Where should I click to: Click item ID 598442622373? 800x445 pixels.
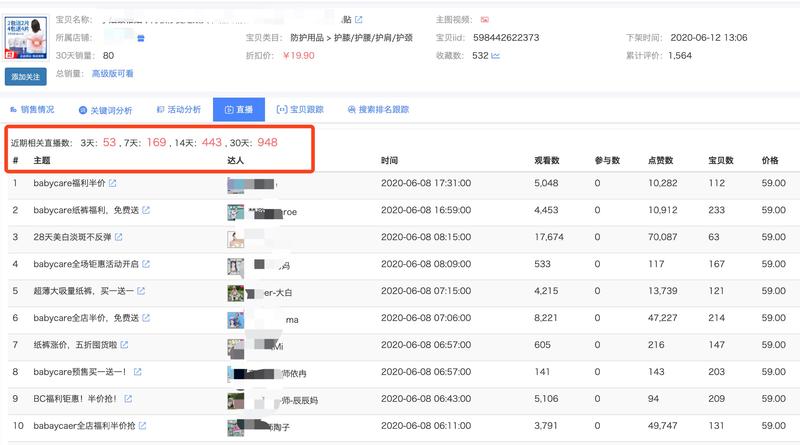click(x=506, y=38)
